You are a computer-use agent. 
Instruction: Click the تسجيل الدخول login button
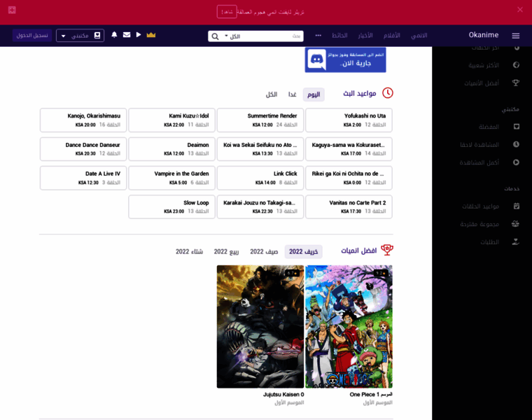(32, 36)
